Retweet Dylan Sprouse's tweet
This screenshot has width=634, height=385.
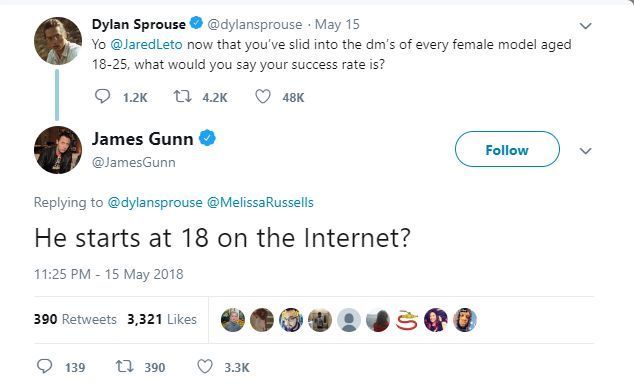click(182, 97)
